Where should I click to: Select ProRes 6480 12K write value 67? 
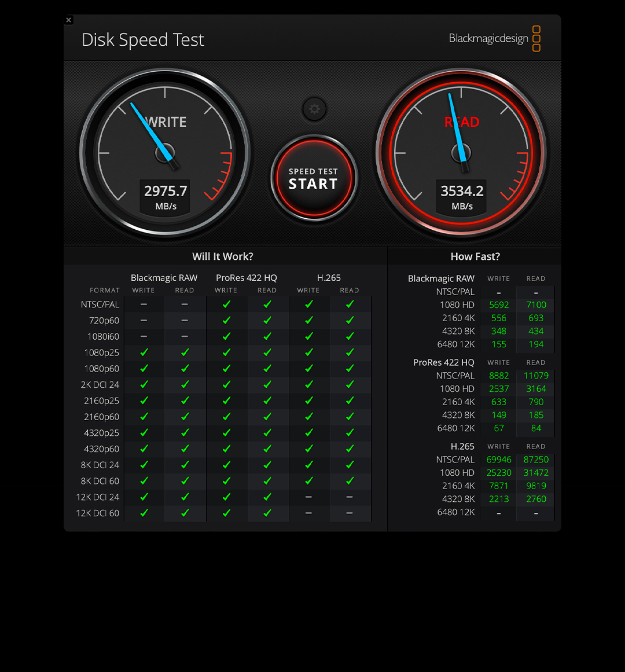tap(499, 428)
